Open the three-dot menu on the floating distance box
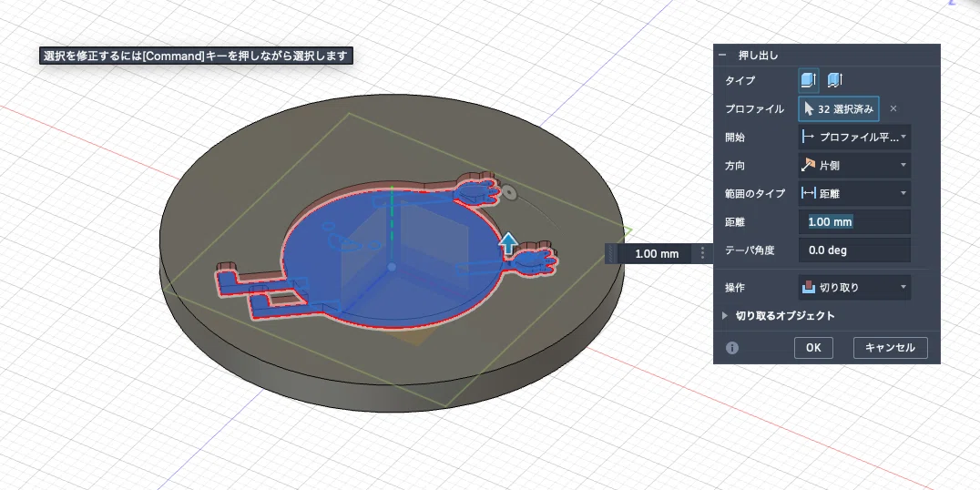Image resolution: width=980 pixels, height=490 pixels. click(703, 254)
